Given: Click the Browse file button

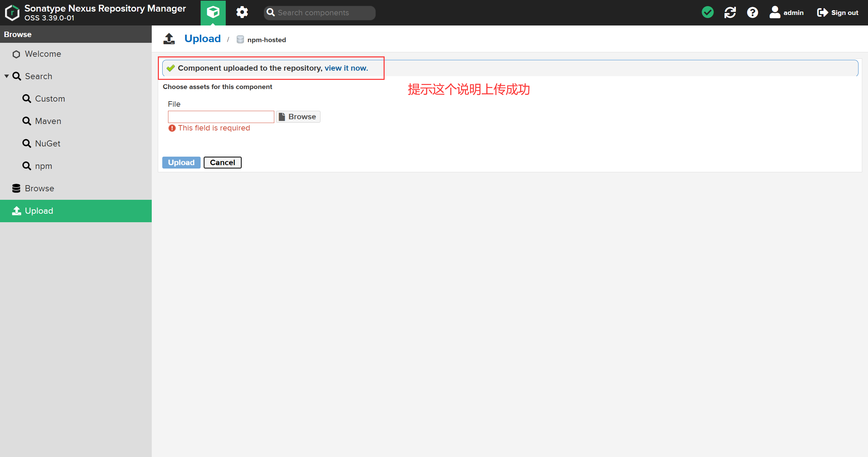Looking at the screenshot, I should [x=298, y=117].
